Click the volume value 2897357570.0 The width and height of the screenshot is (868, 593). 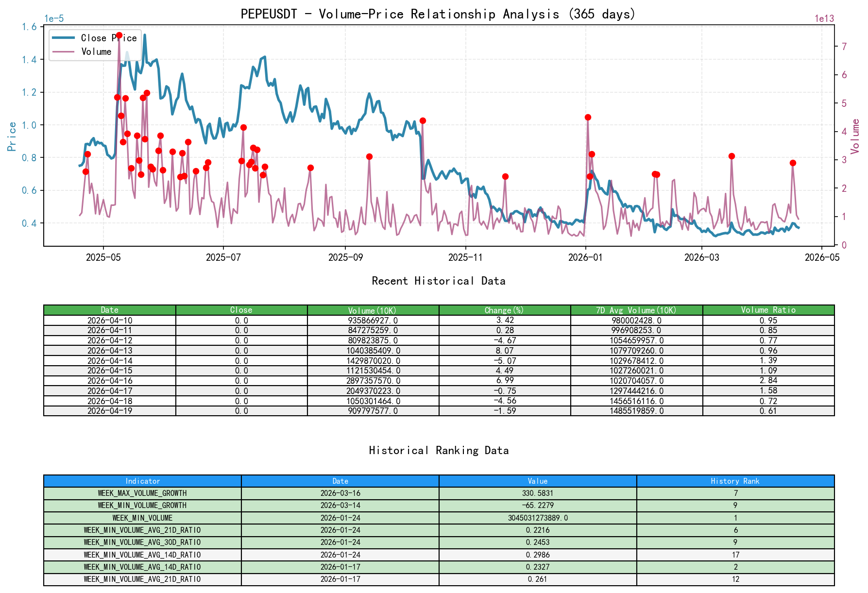click(x=373, y=381)
